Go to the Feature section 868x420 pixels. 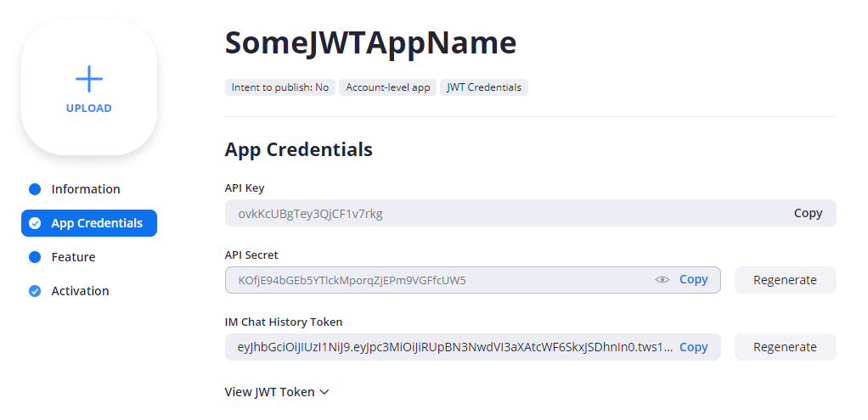click(73, 257)
